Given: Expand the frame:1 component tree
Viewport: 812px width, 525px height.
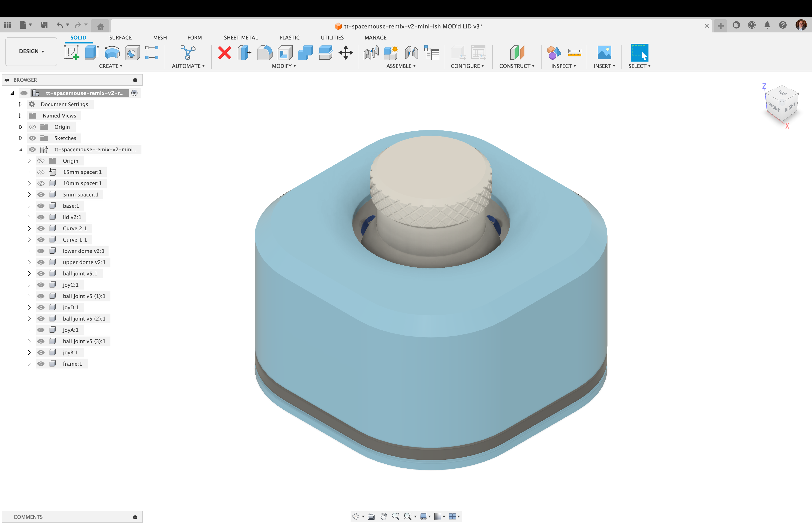Looking at the screenshot, I should click(29, 364).
